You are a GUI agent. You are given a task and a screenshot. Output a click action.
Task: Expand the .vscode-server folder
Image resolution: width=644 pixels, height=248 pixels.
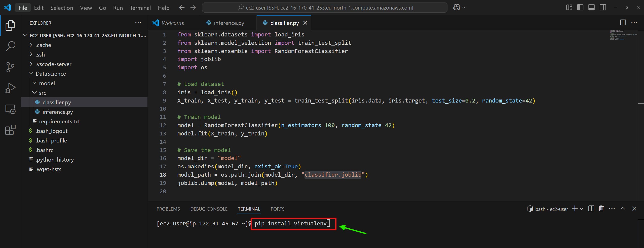(53, 64)
